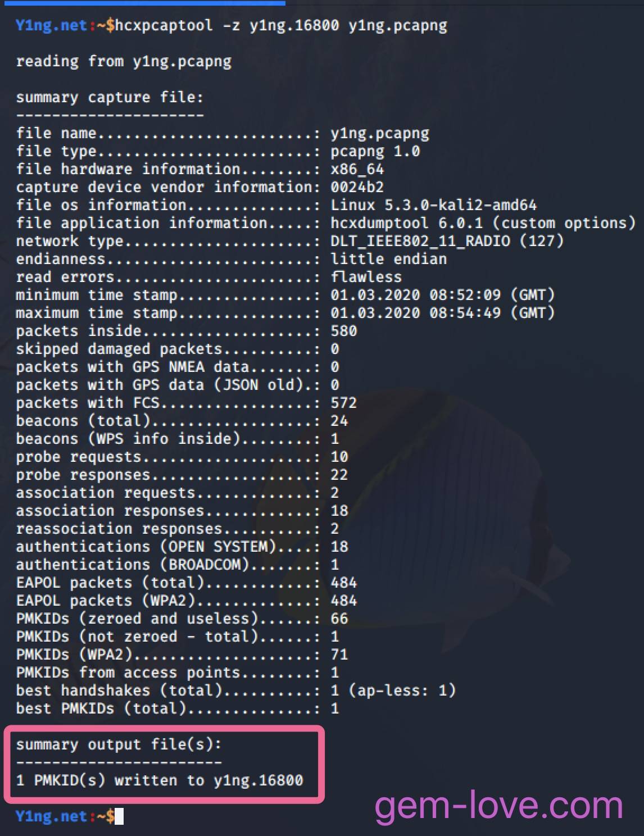
Task: Click the capture device vendor value 0024b2
Action: pyautogui.click(x=357, y=187)
